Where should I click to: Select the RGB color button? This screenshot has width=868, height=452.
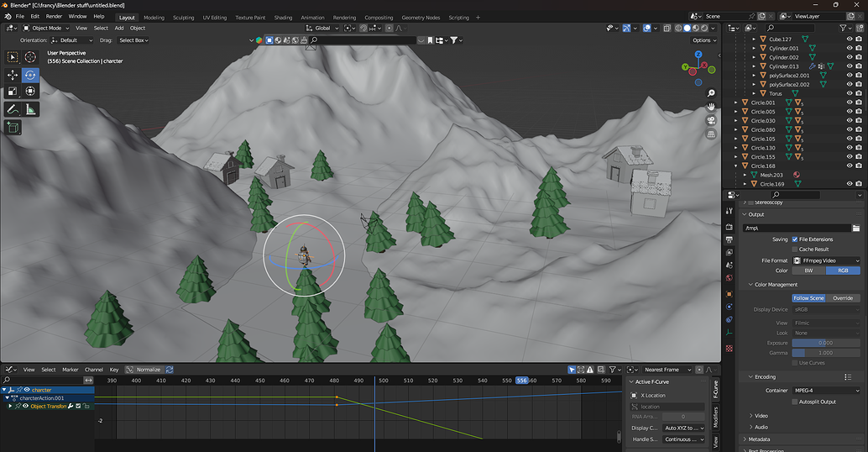[x=843, y=271]
